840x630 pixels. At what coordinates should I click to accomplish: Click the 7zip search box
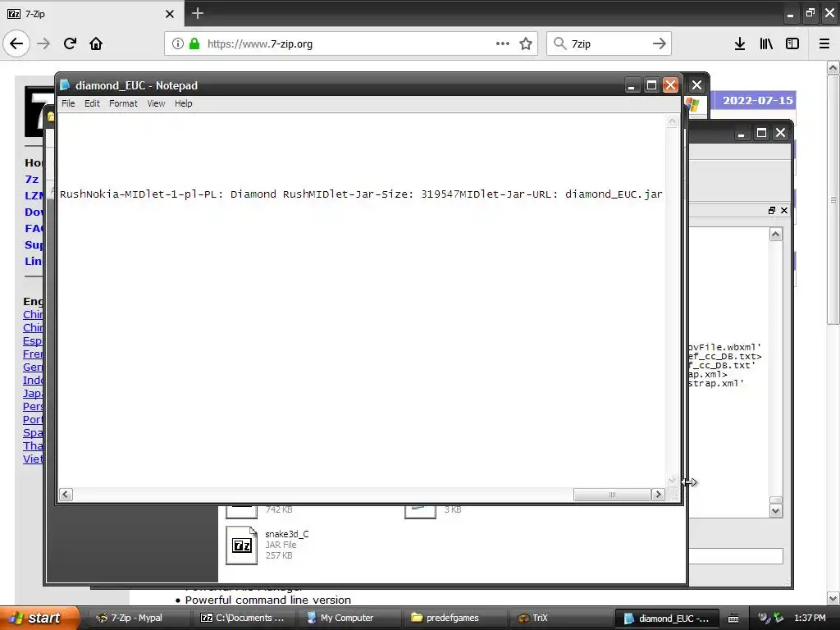(x=608, y=44)
